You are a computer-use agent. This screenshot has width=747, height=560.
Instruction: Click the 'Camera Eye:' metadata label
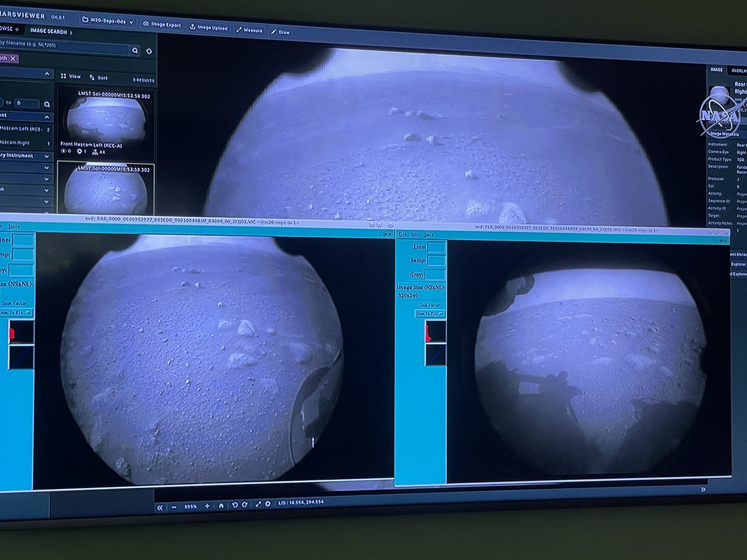(719, 151)
